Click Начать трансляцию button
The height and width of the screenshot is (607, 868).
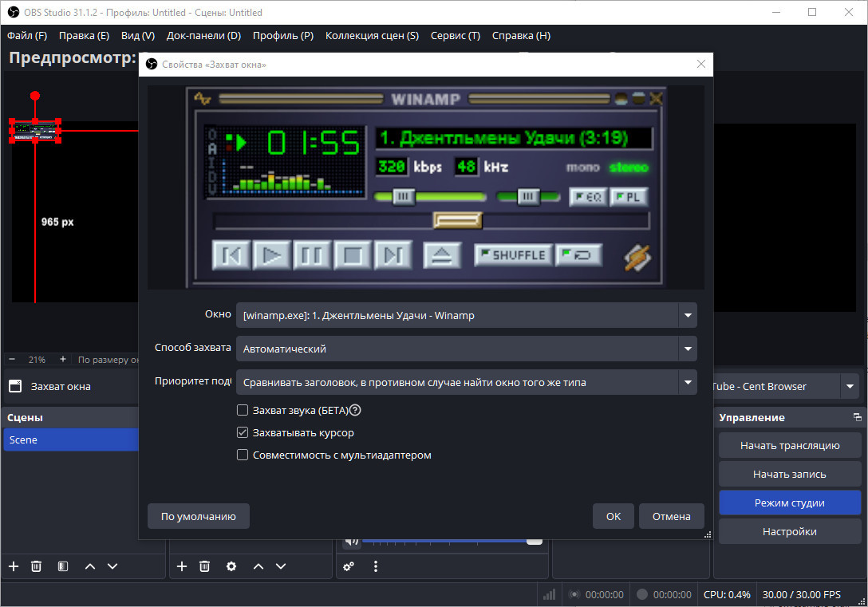click(x=789, y=445)
